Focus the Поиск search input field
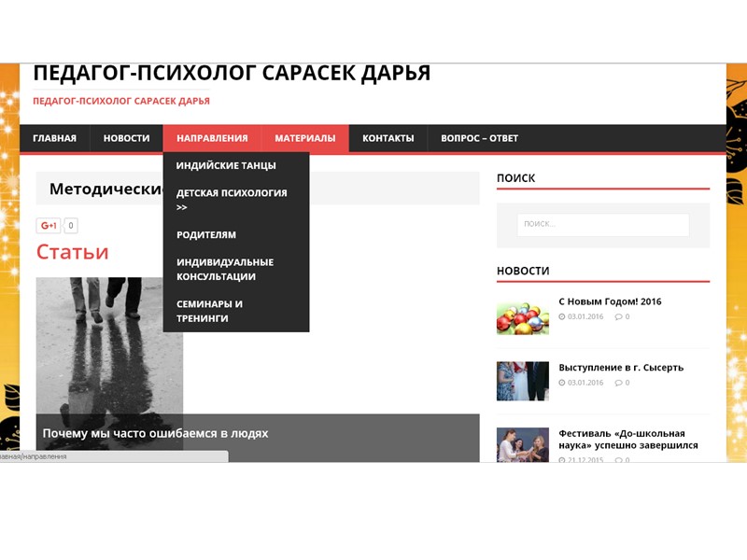 point(603,224)
